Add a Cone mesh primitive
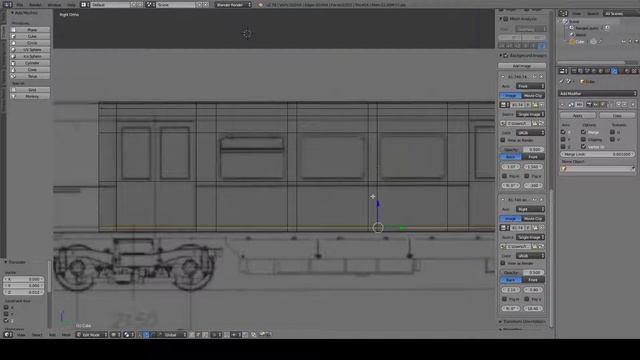Screen dimensions: 640x360 click(30, 70)
